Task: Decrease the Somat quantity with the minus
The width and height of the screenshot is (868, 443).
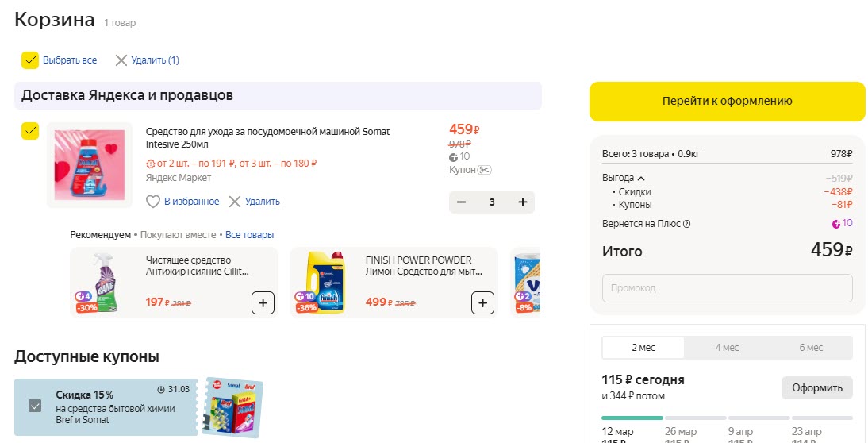Action: (x=462, y=202)
